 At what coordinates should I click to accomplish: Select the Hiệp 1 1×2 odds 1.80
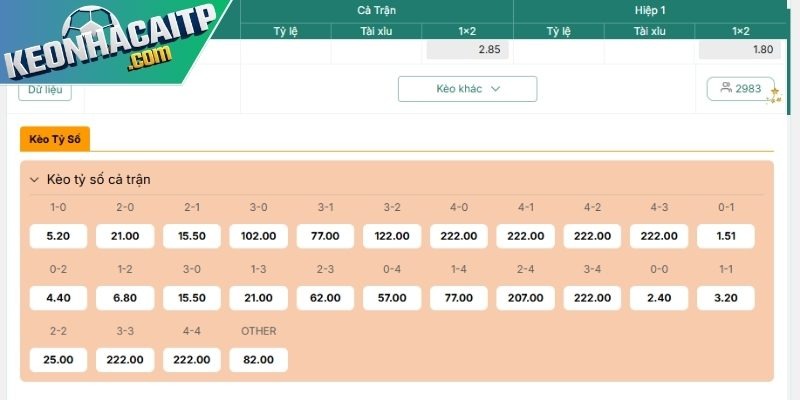click(740, 49)
